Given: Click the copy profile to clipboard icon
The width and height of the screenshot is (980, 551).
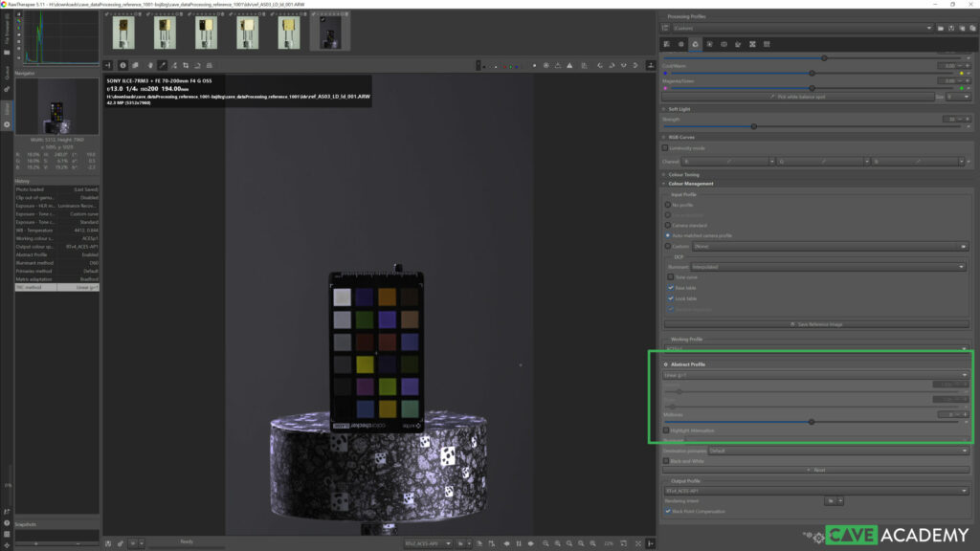Looking at the screenshot, I should 962,29.
